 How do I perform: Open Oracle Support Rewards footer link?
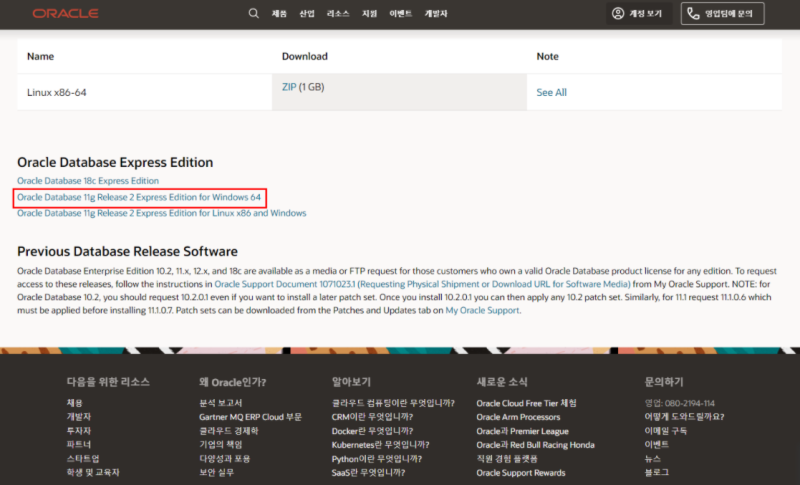coord(521,473)
